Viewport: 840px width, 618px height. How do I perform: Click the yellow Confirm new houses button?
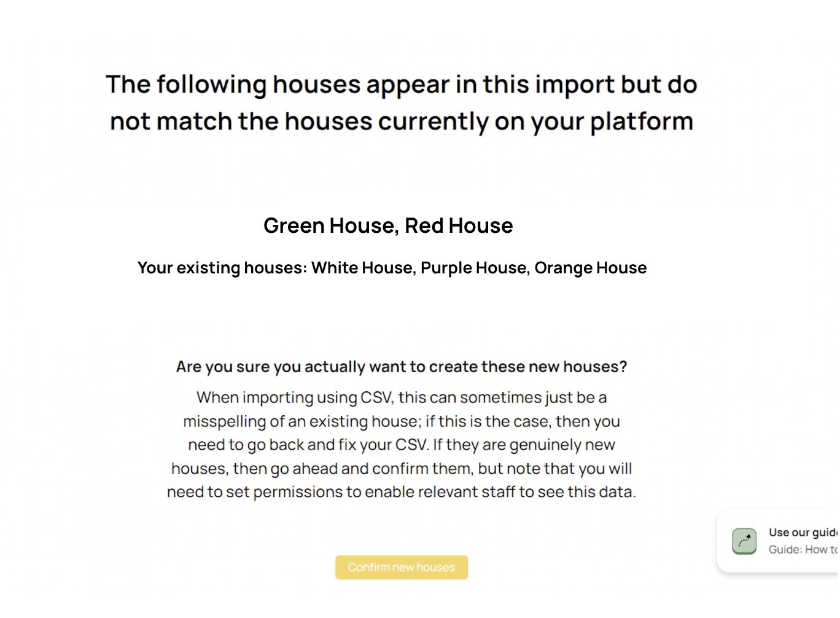401,567
